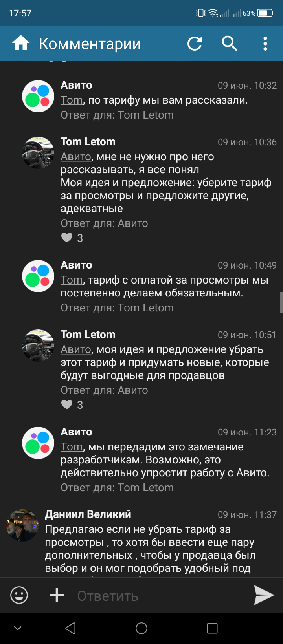Refresh the comments list
The image size is (283, 644).
click(195, 44)
